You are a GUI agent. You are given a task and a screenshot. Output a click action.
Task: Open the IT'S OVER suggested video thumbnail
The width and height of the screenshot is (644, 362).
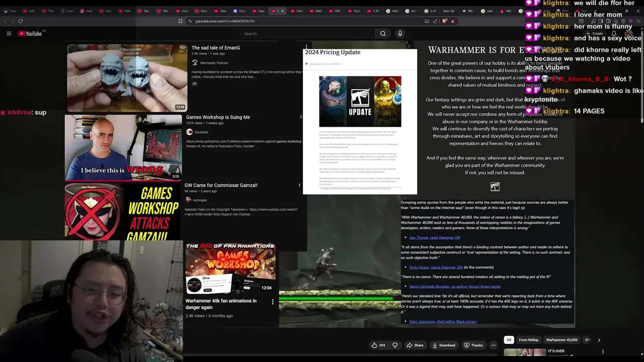click(525, 352)
